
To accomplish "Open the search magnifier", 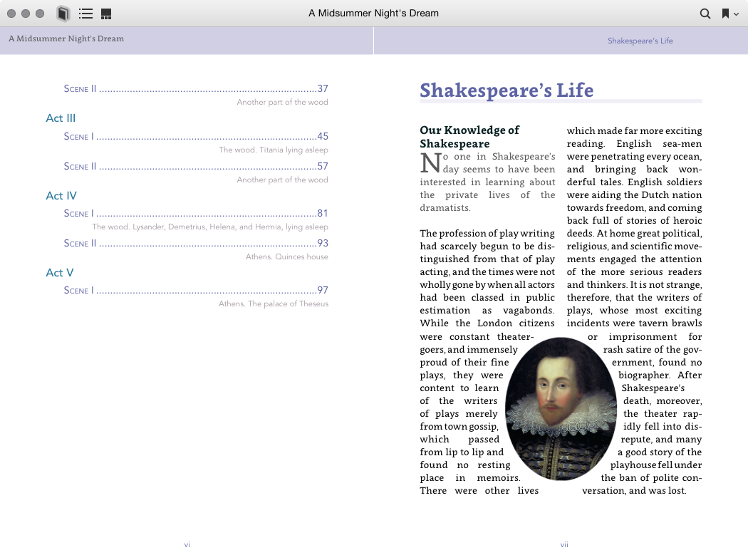I will [705, 14].
